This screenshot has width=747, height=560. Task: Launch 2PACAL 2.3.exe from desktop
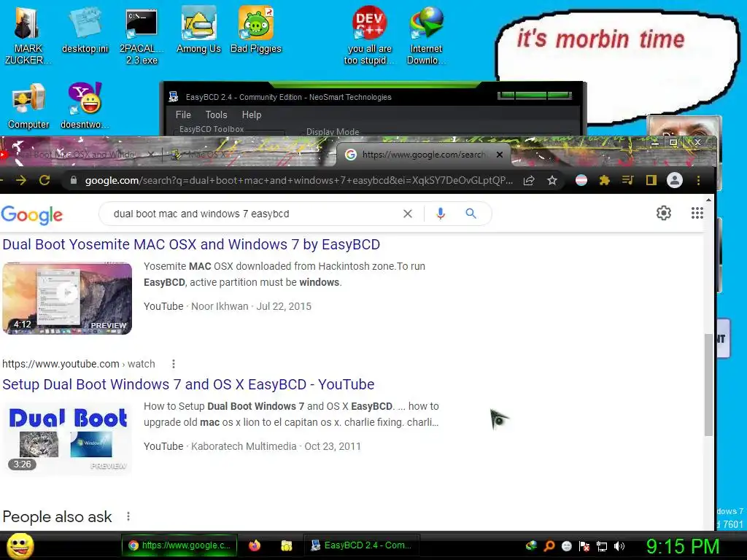coord(142,35)
